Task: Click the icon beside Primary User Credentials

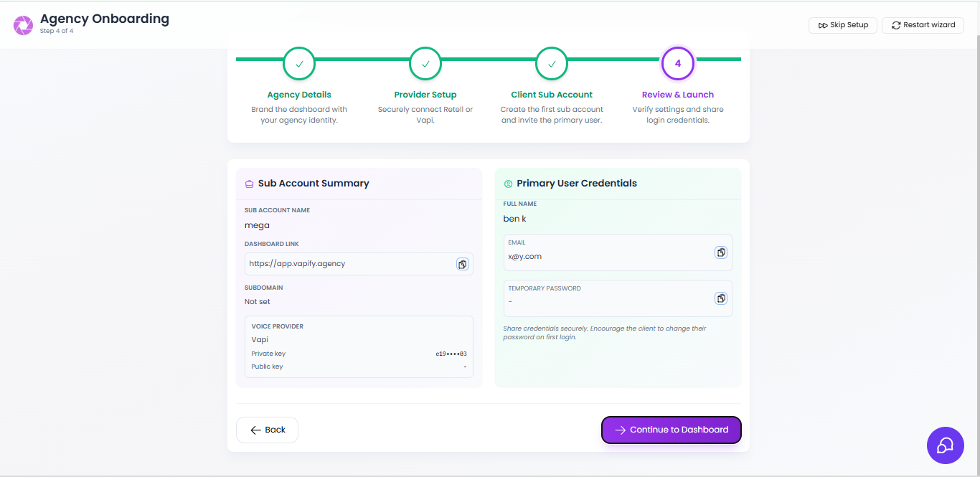Action: 507,183
